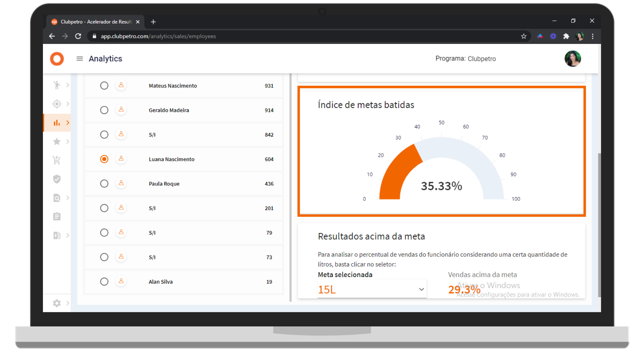Select Alan Silva radio button

[104, 282]
